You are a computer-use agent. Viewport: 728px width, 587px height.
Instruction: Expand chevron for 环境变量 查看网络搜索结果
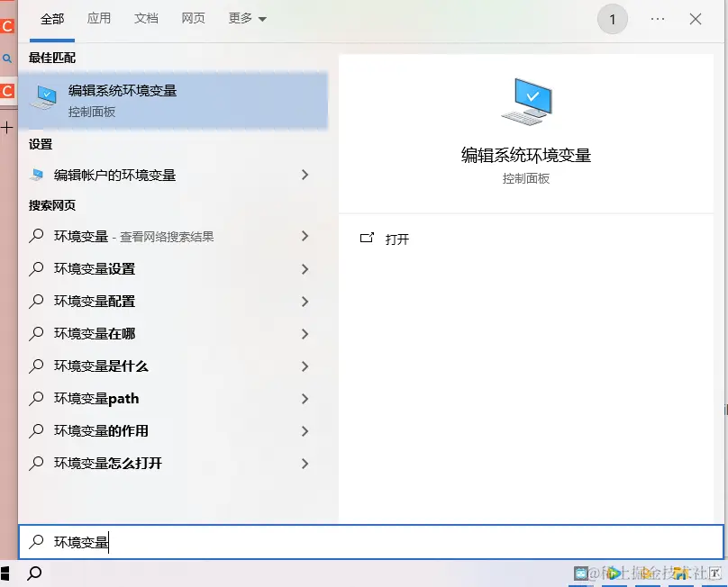point(305,236)
